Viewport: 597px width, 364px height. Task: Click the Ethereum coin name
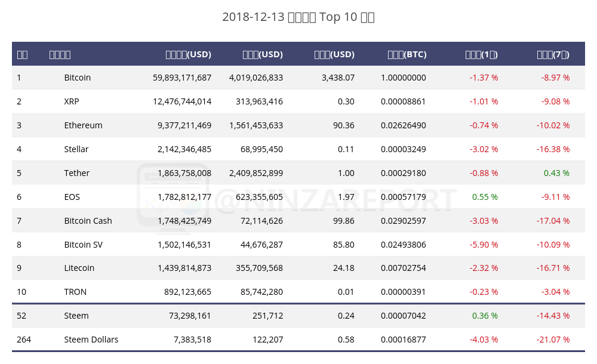click(x=83, y=125)
